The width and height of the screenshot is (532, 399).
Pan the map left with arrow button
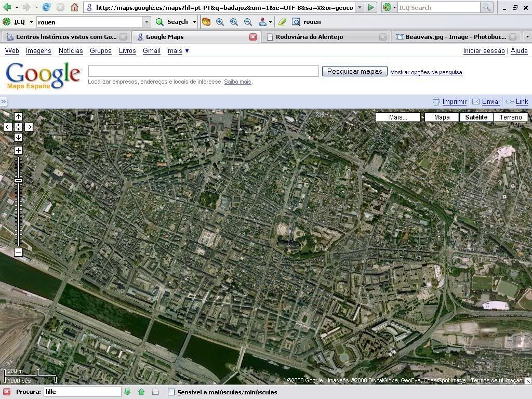(x=8, y=127)
